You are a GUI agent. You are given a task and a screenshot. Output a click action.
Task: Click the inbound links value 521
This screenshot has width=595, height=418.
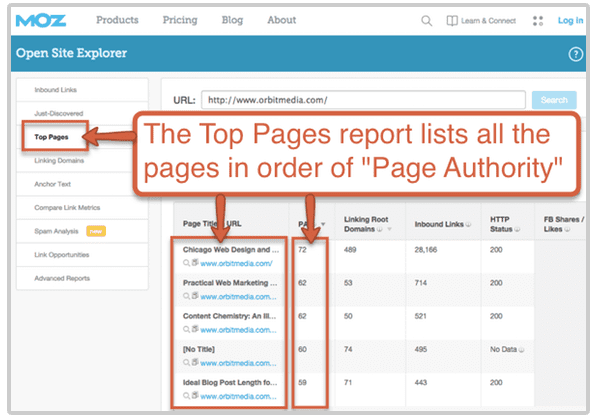[x=420, y=316]
